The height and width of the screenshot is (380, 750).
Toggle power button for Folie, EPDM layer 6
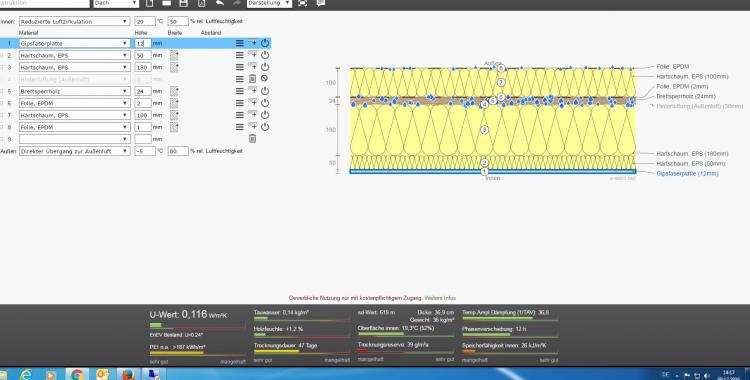pos(265,103)
